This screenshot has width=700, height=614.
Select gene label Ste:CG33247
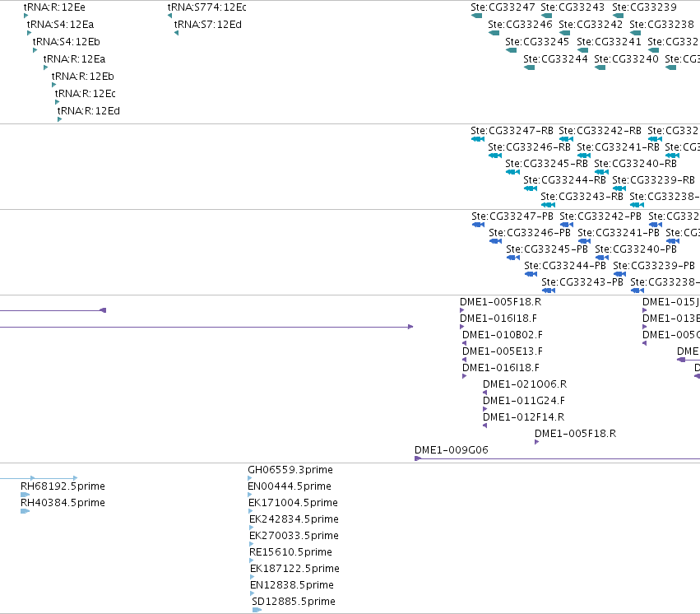503,7
